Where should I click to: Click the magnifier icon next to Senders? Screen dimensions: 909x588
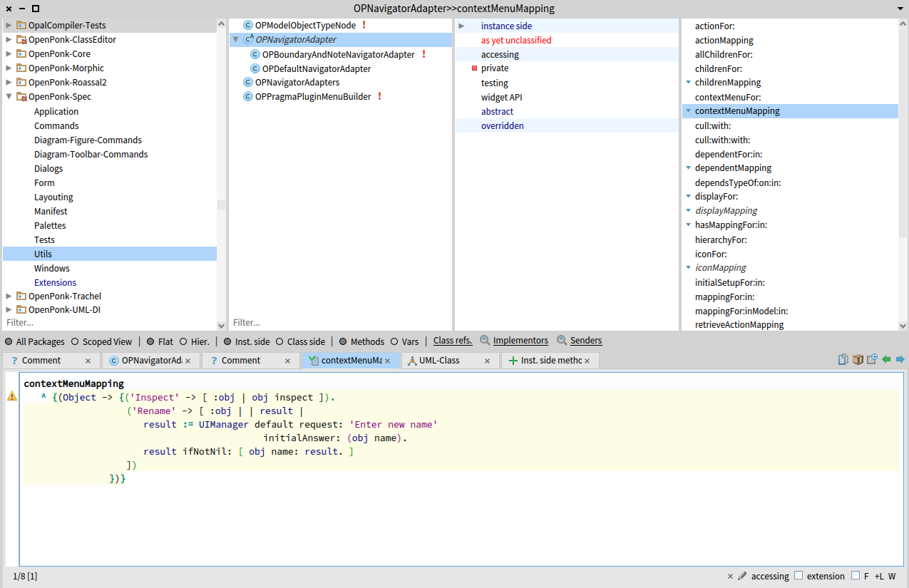click(562, 341)
